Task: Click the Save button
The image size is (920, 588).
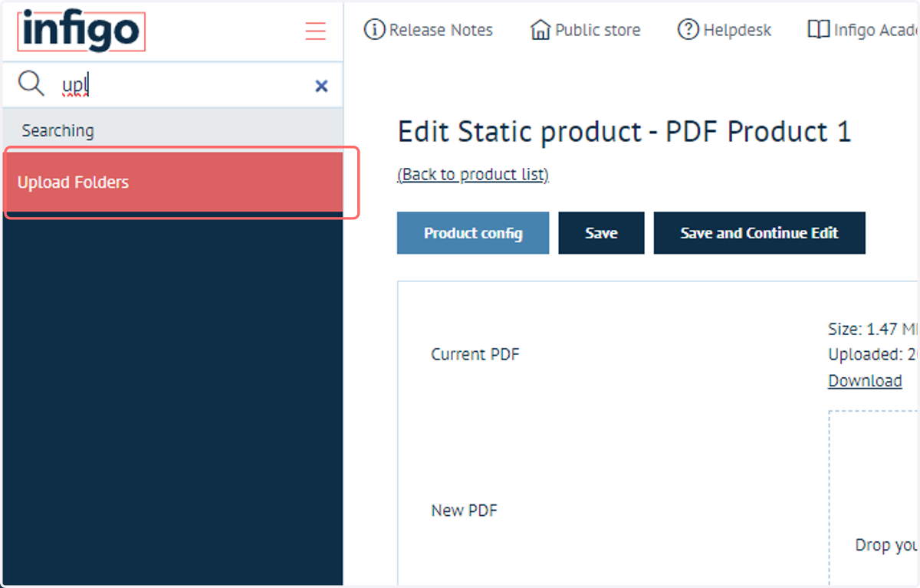Action: (601, 233)
